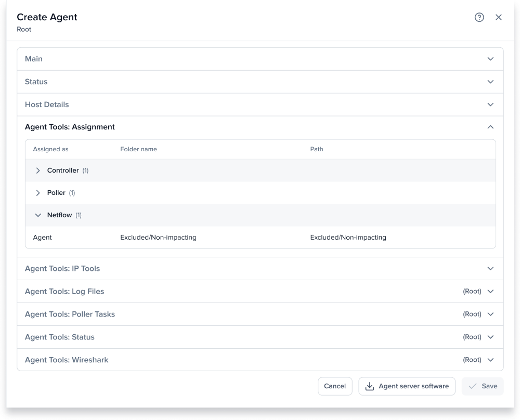Click the (Root) label on Poller Tasks row
520x420 pixels.
click(x=472, y=314)
